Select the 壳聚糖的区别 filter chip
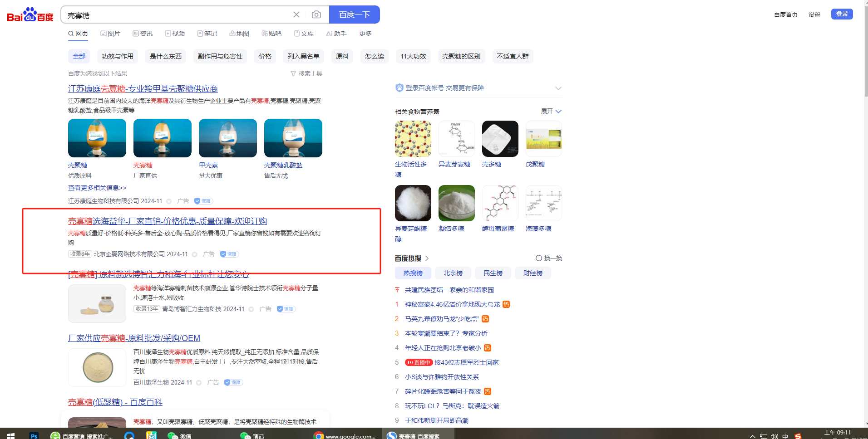Image resolution: width=868 pixels, height=439 pixels. click(x=461, y=56)
